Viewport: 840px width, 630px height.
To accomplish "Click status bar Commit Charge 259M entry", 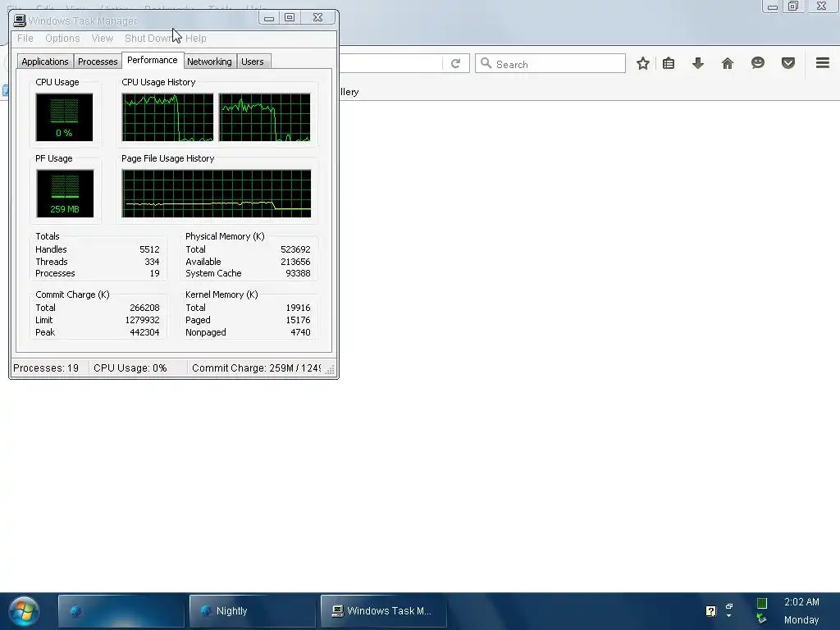I will [x=256, y=368].
